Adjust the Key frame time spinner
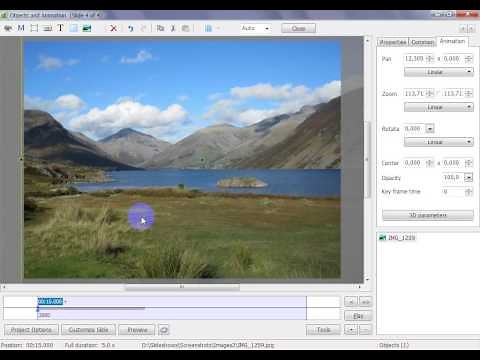480x360 pixels. (469, 192)
